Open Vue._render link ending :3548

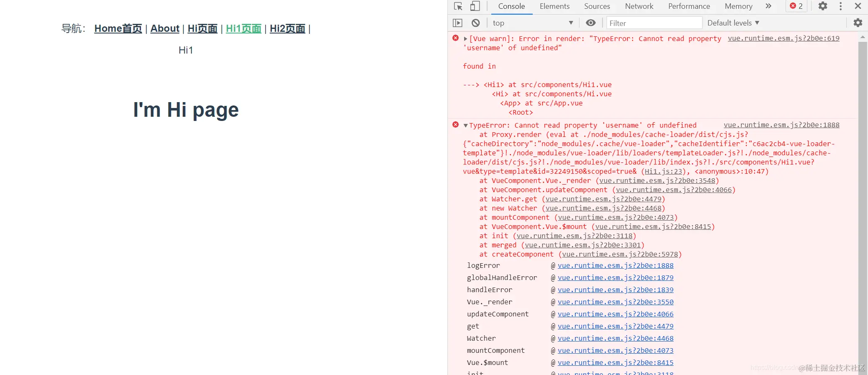[657, 180]
